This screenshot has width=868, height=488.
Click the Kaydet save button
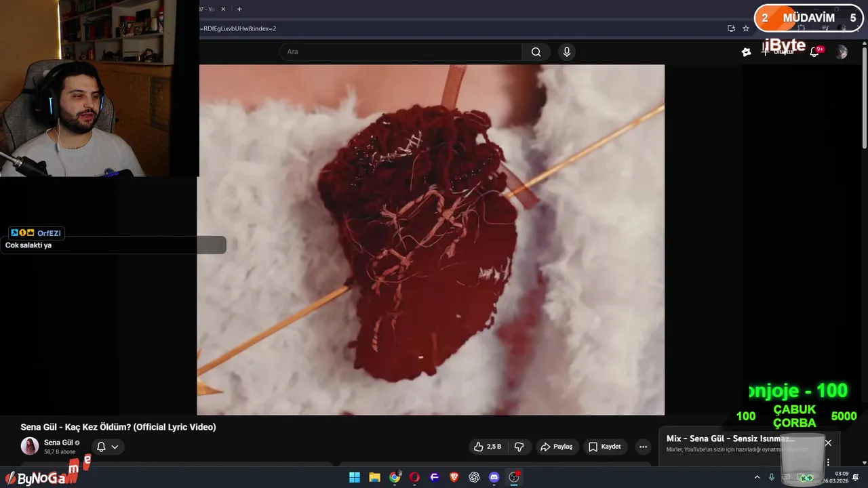604,447
